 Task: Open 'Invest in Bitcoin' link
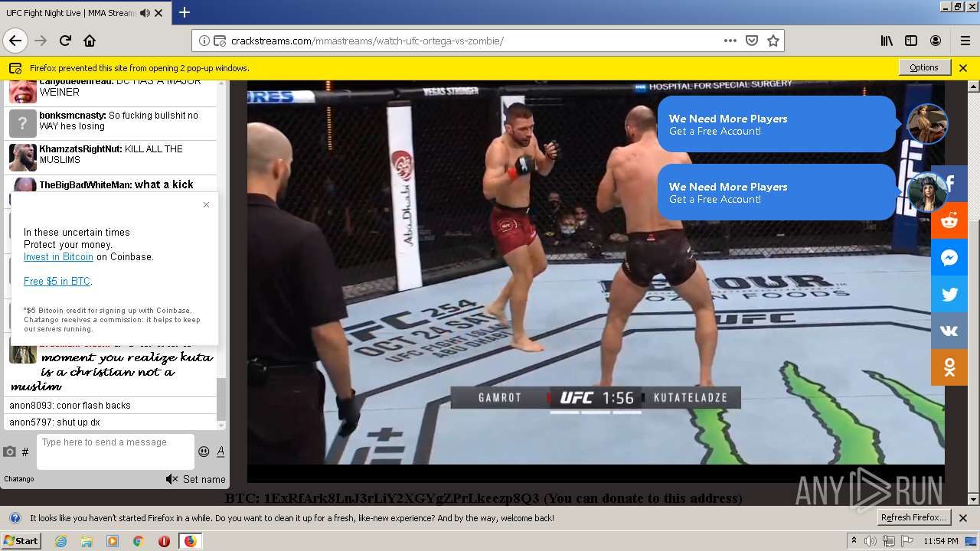pos(58,257)
